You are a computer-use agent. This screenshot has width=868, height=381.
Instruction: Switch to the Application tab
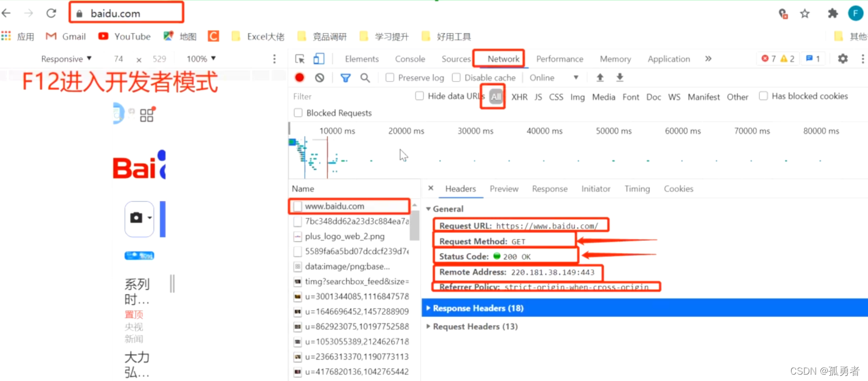pos(668,59)
